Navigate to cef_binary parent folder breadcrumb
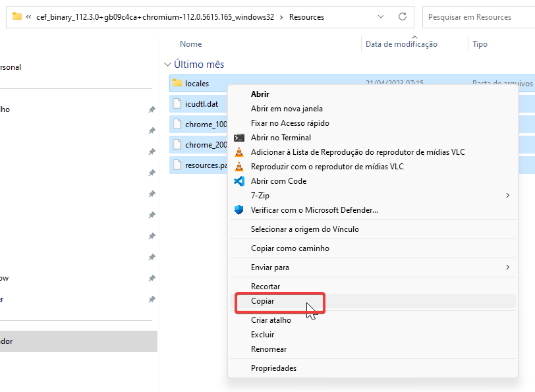This screenshot has width=535, height=392. tap(155, 16)
